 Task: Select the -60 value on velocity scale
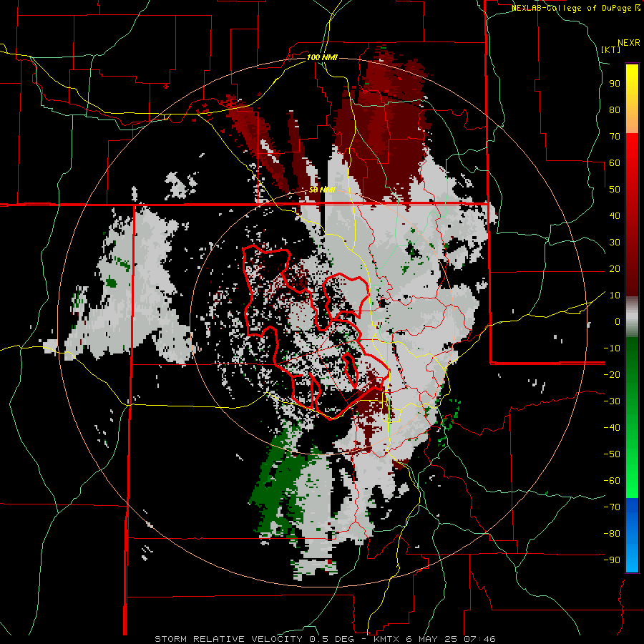tap(612, 481)
